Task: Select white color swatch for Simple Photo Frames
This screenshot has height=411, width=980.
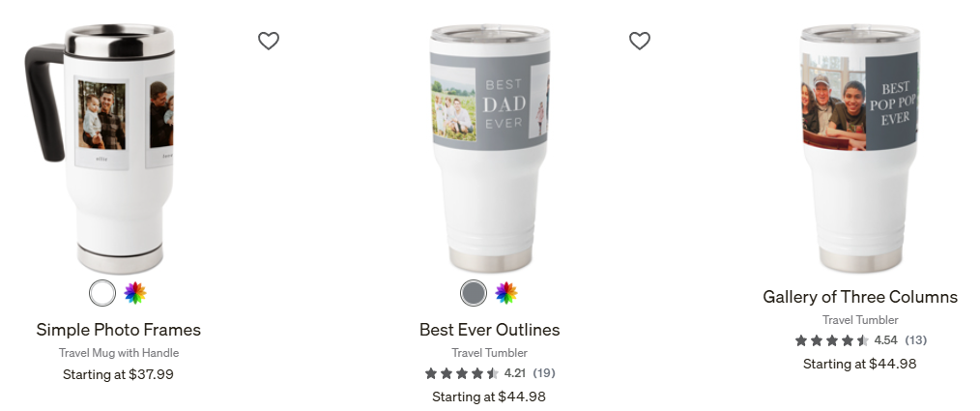Action: pos(102,293)
